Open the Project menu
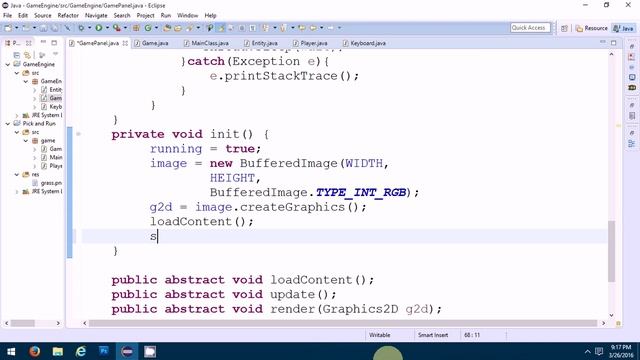Viewport: 640px width, 360px height. [x=145, y=16]
